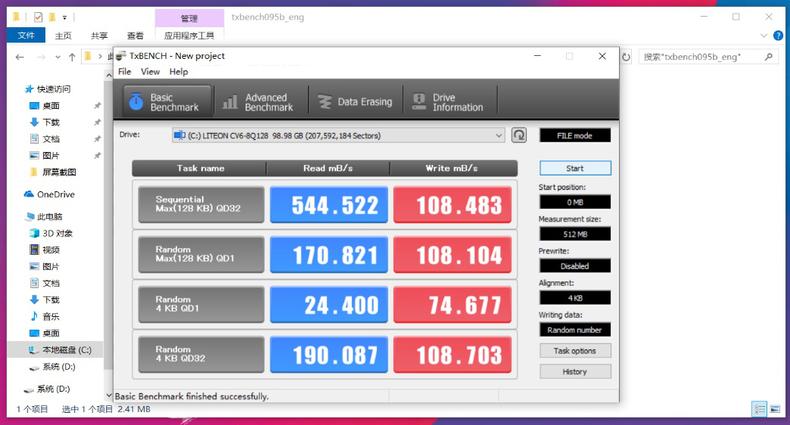Select the Random 4 KB QD32 task
This screenshot has width=790, height=425.
tap(201, 354)
